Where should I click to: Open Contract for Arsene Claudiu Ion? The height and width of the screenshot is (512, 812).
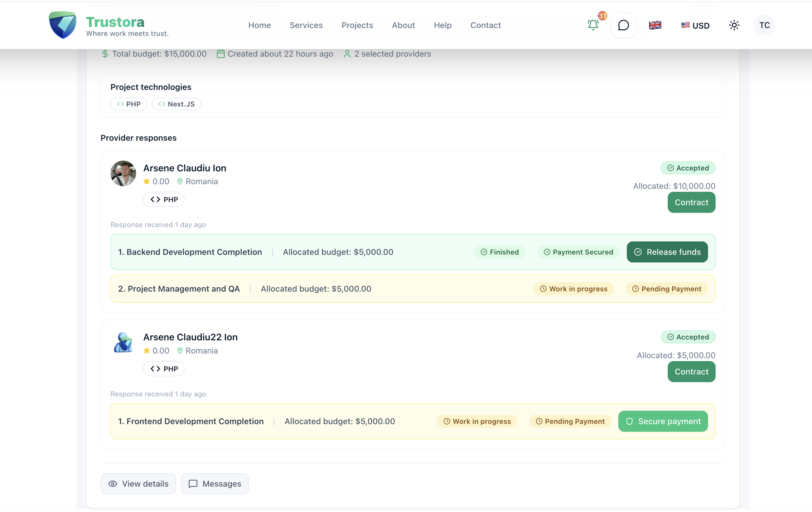[691, 202]
